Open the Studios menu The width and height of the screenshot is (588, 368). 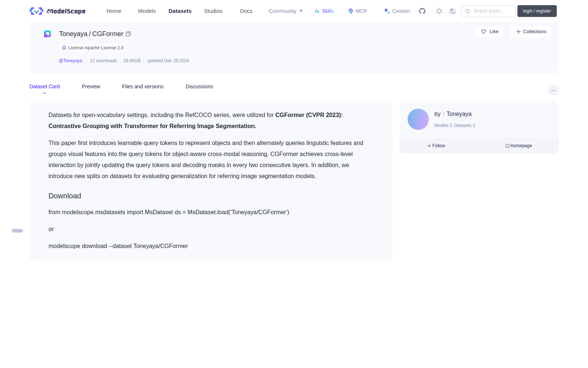click(x=213, y=11)
